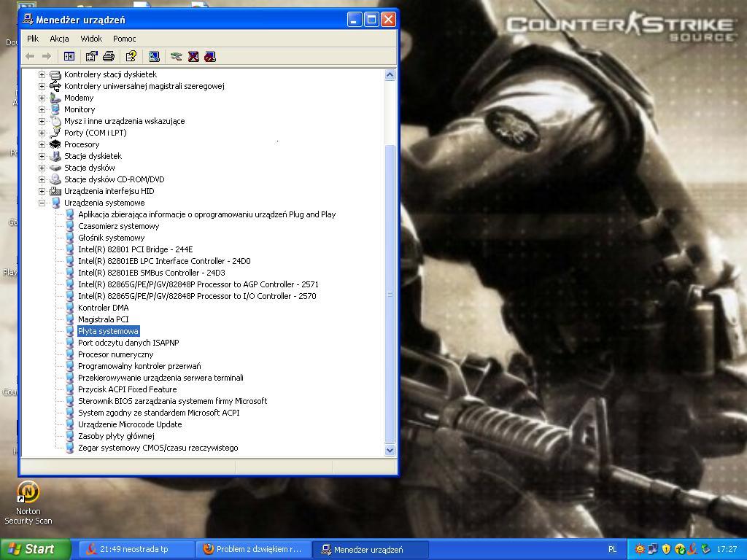This screenshot has width=747, height=560.
Task: Click the icon beside Magistrala PCI
Action: 70,319
